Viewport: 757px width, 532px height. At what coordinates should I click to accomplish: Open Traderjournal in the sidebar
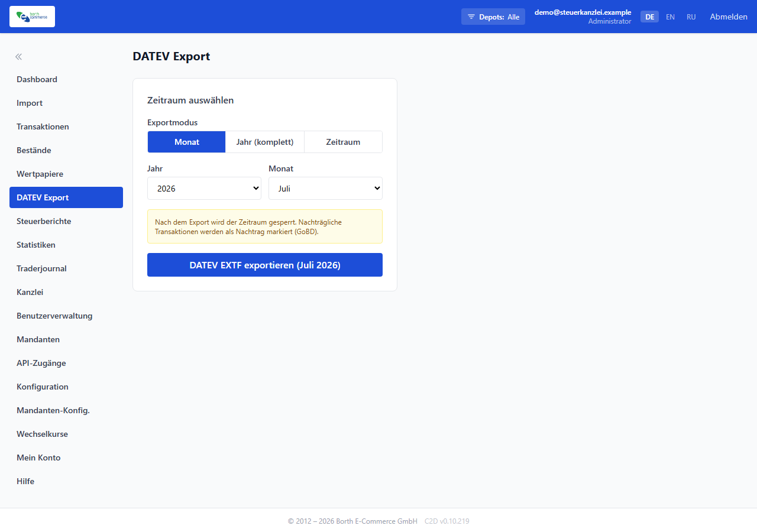pyautogui.click(x=66, y=268)
